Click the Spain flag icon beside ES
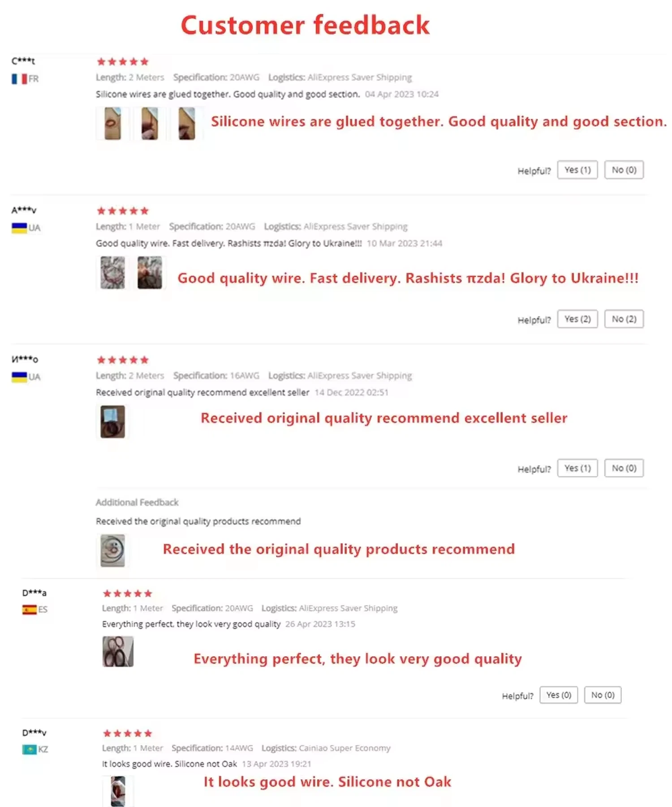Screen dimensions: 672x807 [30, 610]
